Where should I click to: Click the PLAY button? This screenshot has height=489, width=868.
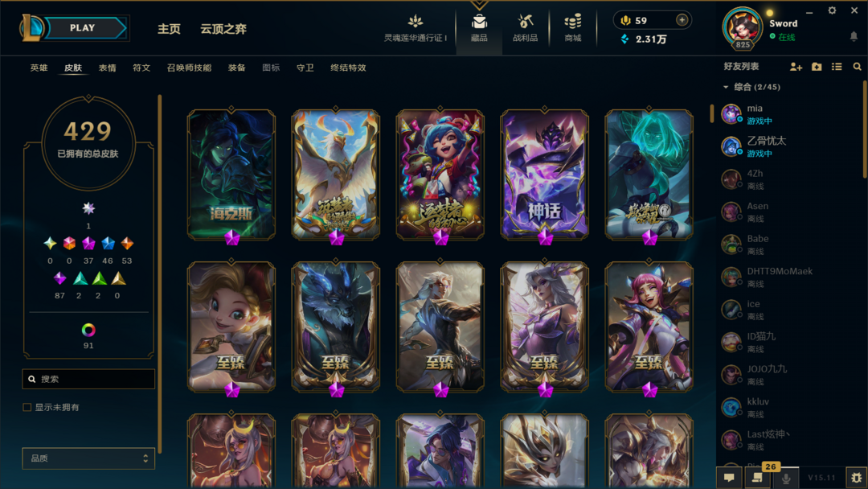(83, 27)
